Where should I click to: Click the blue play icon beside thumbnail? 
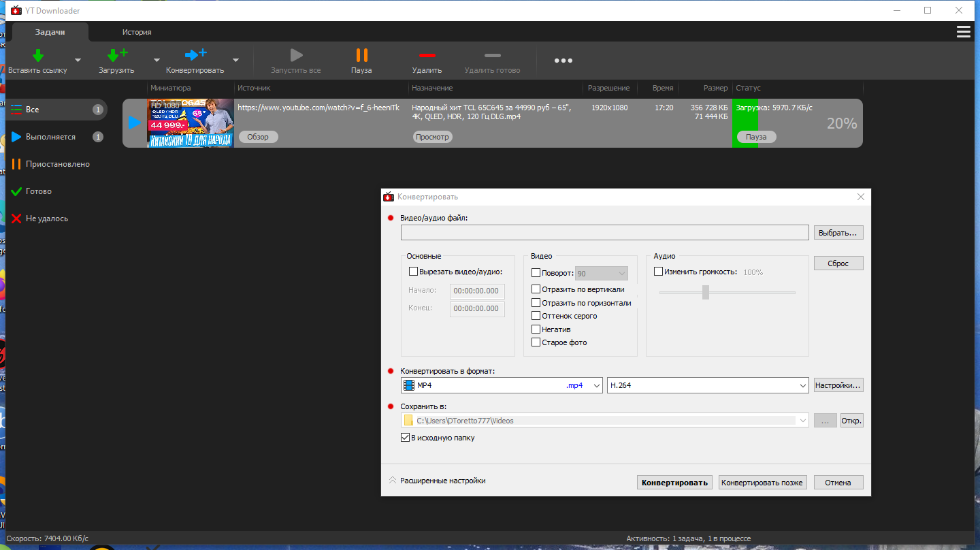coord(135,123)
